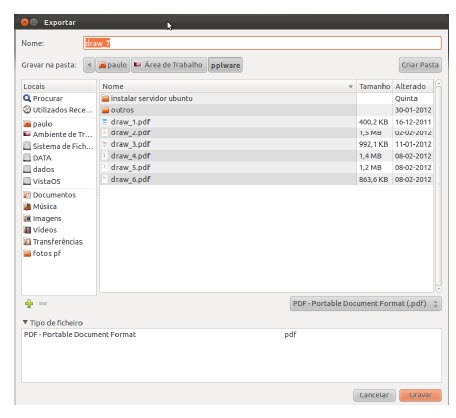The image size is (456, 418).
Task: Collapse the Tipo de ficheiro expander
Action: [x=25, y=322]
